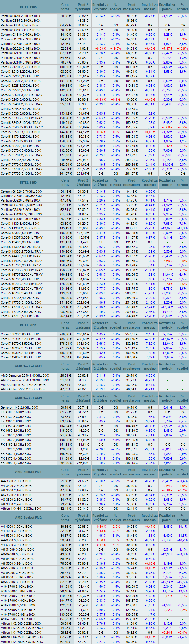Select Celeron G1610 2,6GHz BOX name
Screen dimensions: 189x644
click(21, 35)
